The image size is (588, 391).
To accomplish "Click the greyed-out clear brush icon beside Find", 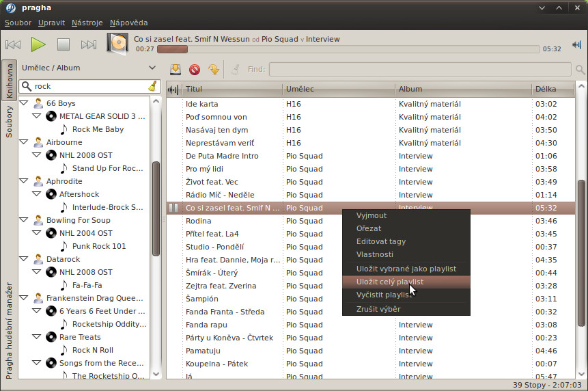I will (x=235, y=70).
